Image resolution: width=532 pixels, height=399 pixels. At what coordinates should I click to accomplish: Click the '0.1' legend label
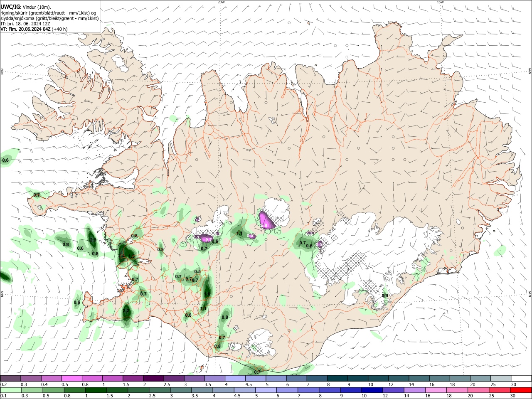click(x=4, y=396)
